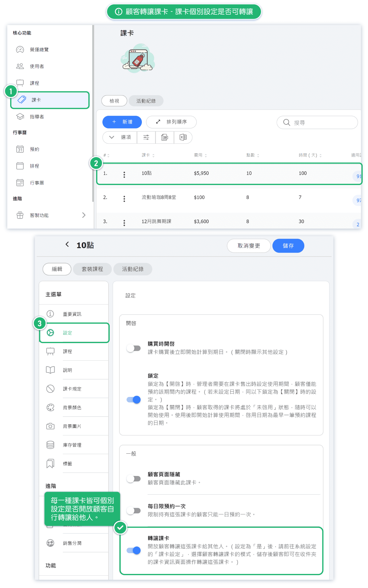Turn off the 轉讓課卡 toggle
368x588 pixels.
(x=134, y=550)
